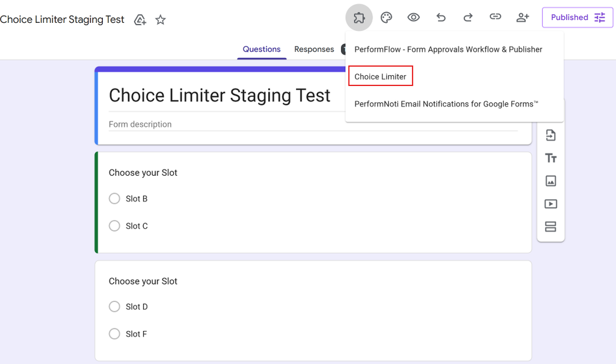Add video from the side toolbar
This screenshot has width=616, height=364.
click(551, 203)
